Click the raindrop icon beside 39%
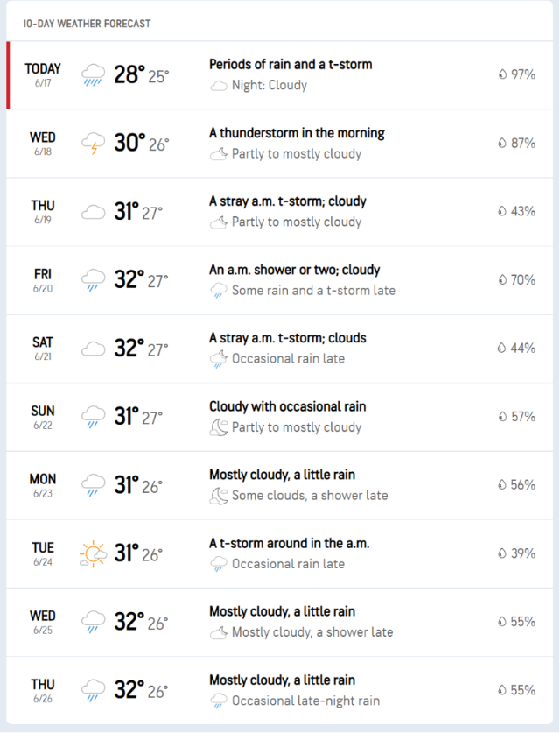Image resolution: width=560 pixels, height=733 pixels. tap(502, 553)
